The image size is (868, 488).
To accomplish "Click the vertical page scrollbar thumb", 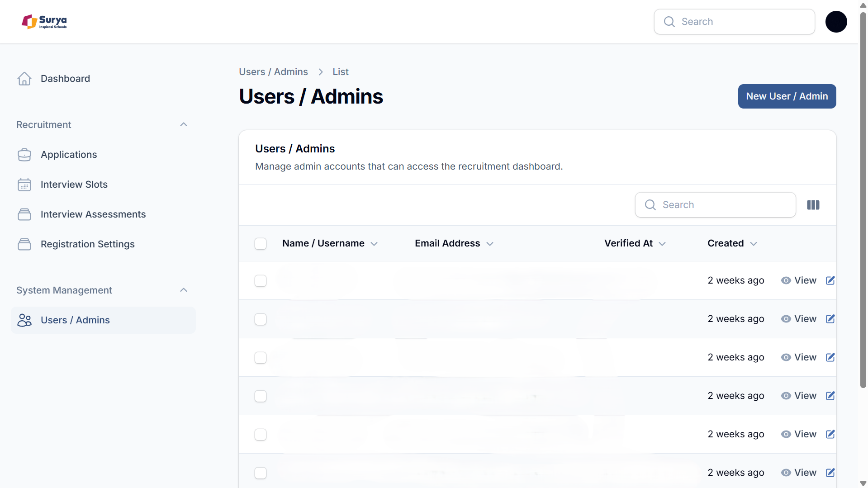I will coord(863,199).
